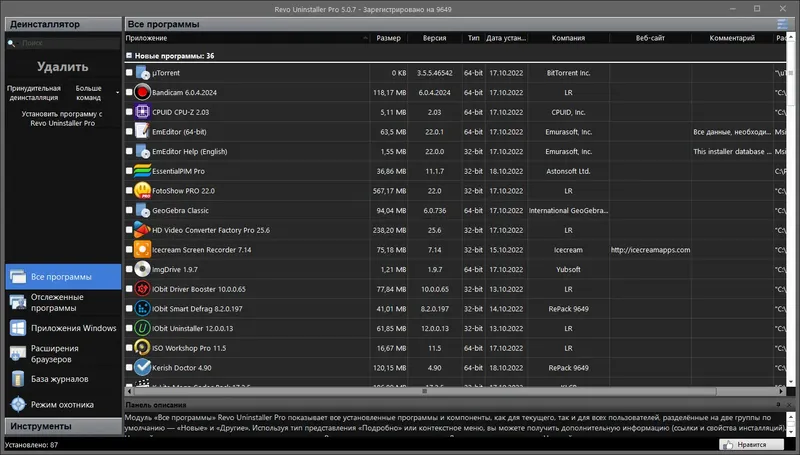Tick the GeoGebra Classic checkbox
This screenshot has height=455, width=800.
coord(129,210)
